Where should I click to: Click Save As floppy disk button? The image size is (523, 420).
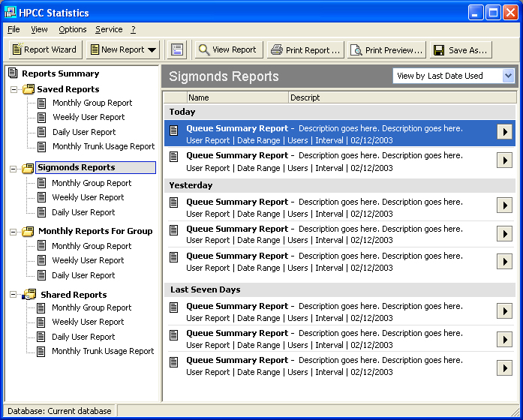pyautogui.click(x=460, y=50)
